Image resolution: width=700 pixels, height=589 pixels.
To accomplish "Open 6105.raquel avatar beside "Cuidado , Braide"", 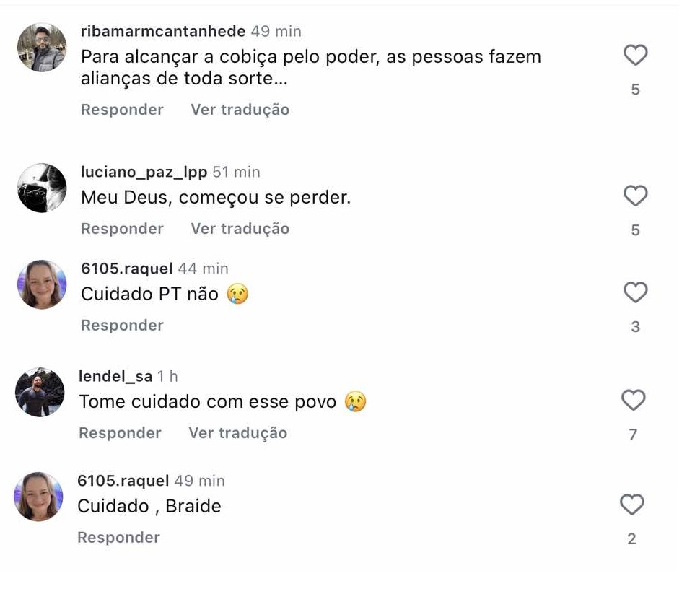I will point(39,497).
